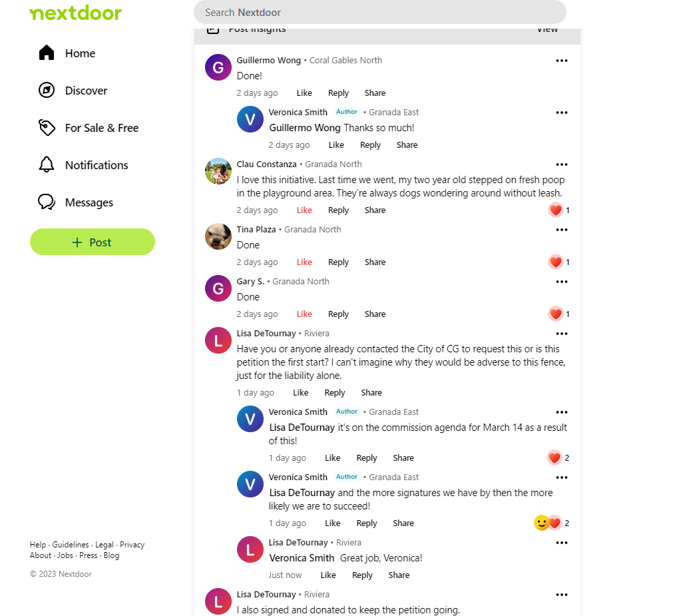Open the Home page icon
683x616 pixels.
click(x=47, y=53)
